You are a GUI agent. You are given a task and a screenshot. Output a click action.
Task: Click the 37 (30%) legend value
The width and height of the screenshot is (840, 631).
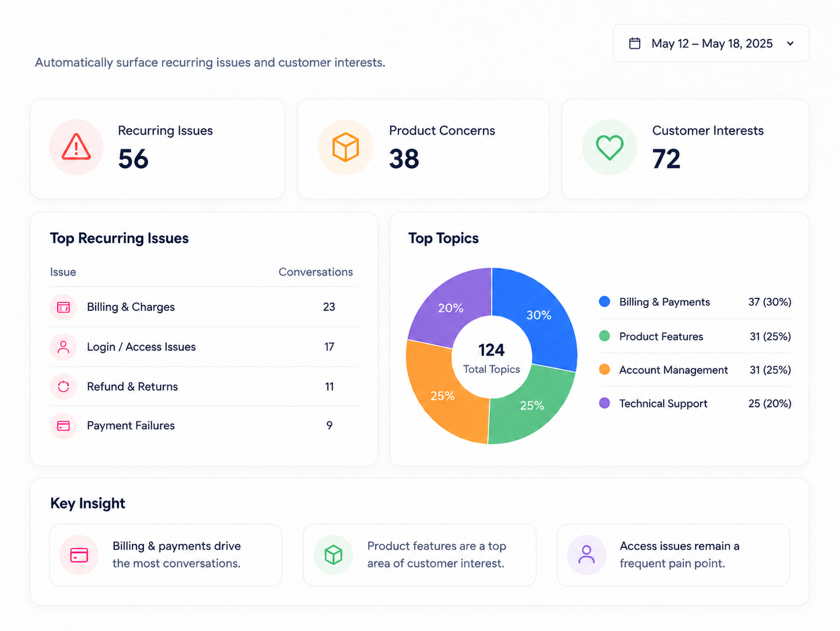click(x=770, y=302)
